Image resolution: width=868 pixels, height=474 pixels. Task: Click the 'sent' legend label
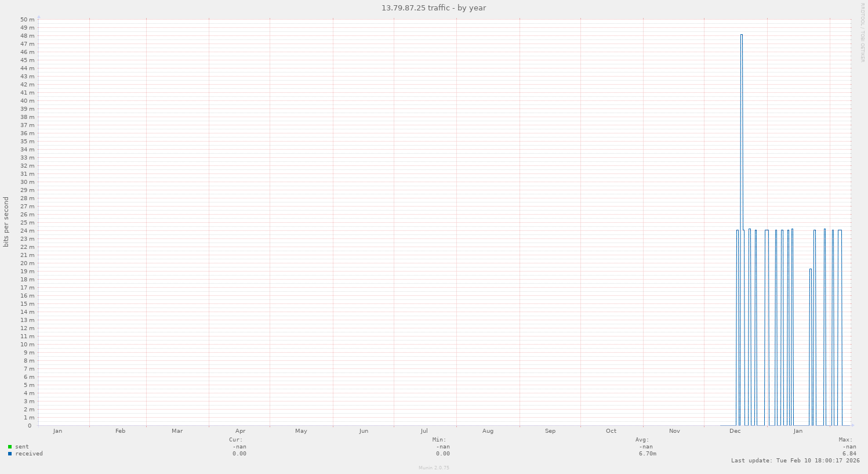(22, 447)
